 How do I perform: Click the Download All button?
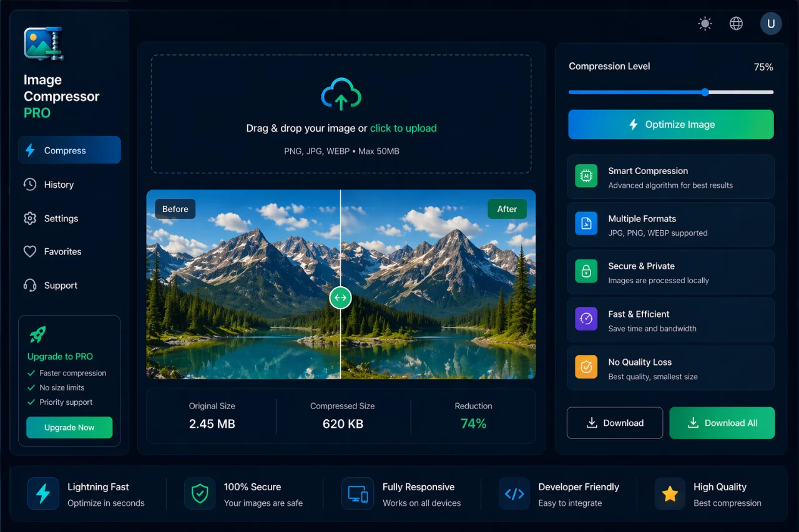(722, 423)
